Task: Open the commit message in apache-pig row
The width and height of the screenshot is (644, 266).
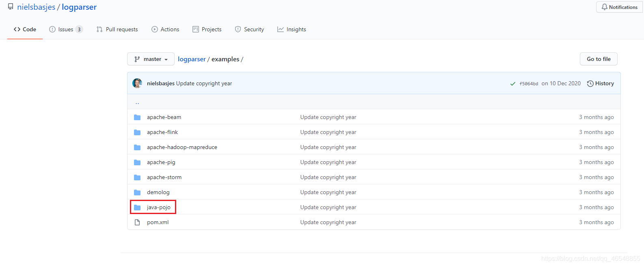Action: 328,162
